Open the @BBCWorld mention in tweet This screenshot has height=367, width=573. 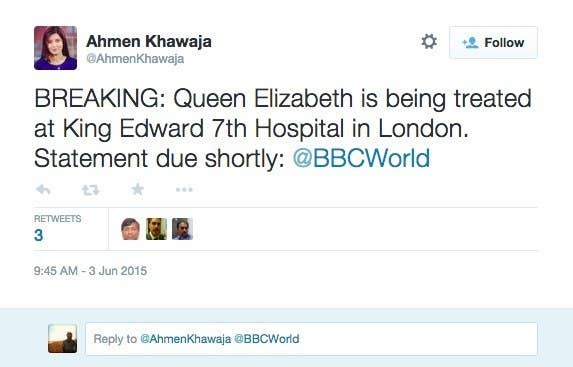[x=361, y=158]
